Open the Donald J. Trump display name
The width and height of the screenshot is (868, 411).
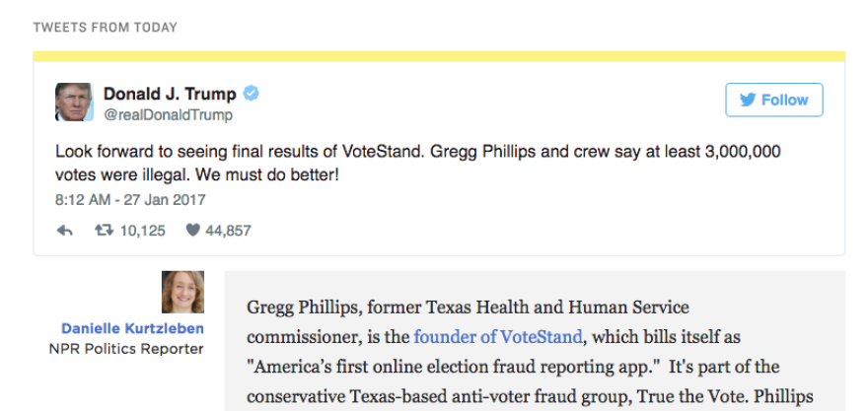[x=170, y=95]
